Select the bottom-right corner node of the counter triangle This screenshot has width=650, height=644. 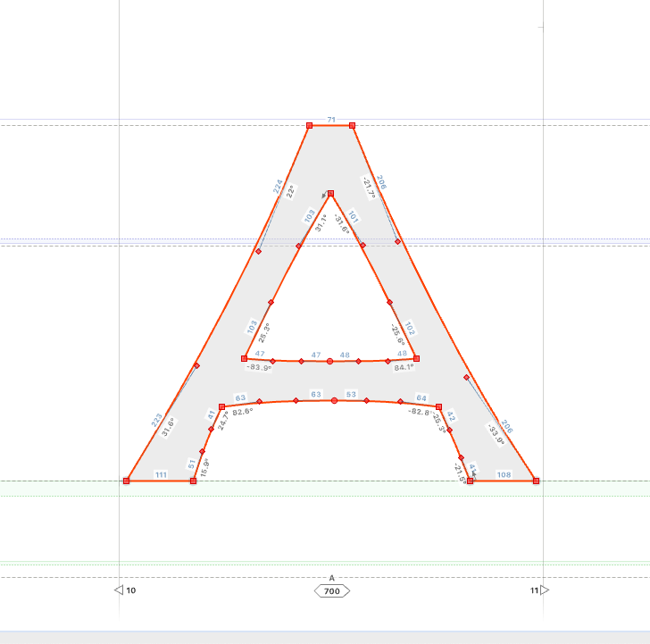(417, 358)
